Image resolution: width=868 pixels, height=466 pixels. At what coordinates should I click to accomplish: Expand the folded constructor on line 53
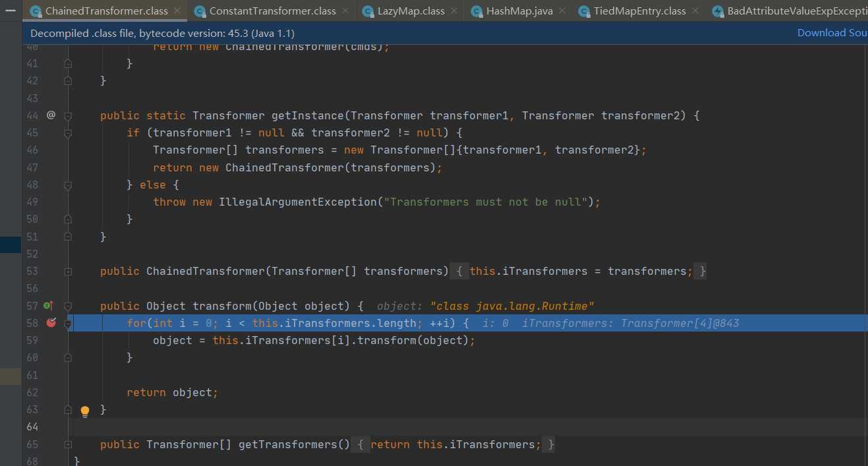point(68,271)
